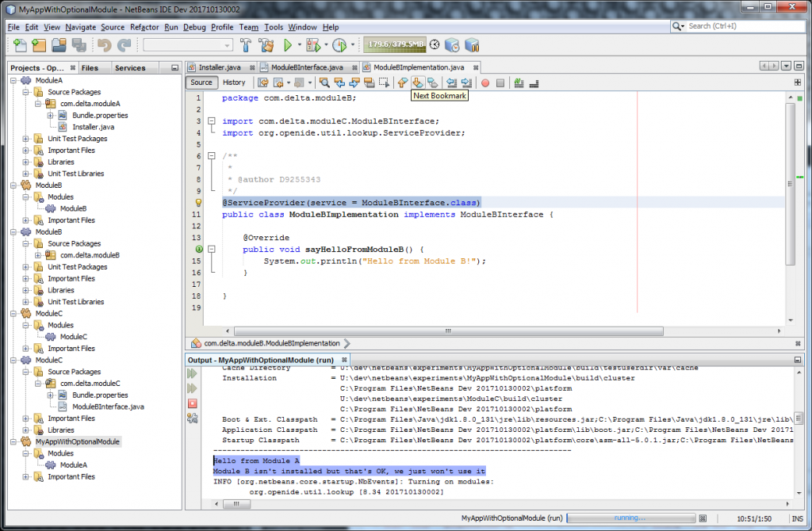This screenshot has width=812, height=531.
Task: Click the Undo arrow in main toolbar
Action: pos(104,45)
